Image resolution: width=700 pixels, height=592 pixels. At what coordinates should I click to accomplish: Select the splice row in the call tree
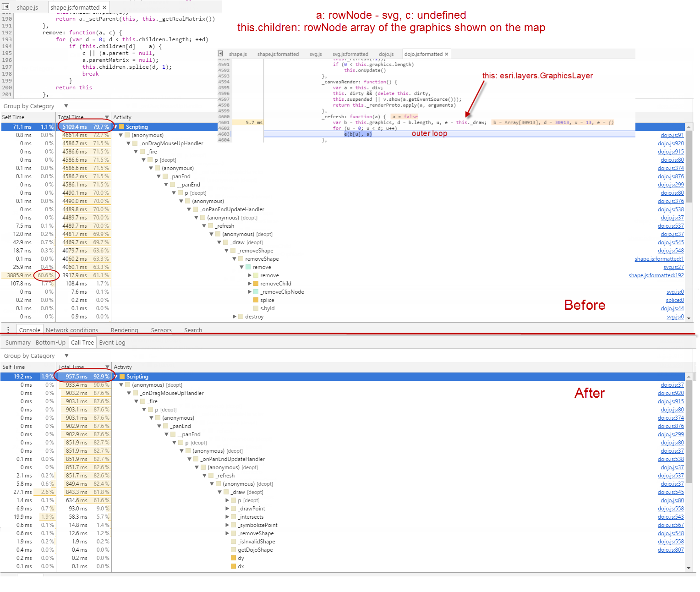click(x=267, y=300)
